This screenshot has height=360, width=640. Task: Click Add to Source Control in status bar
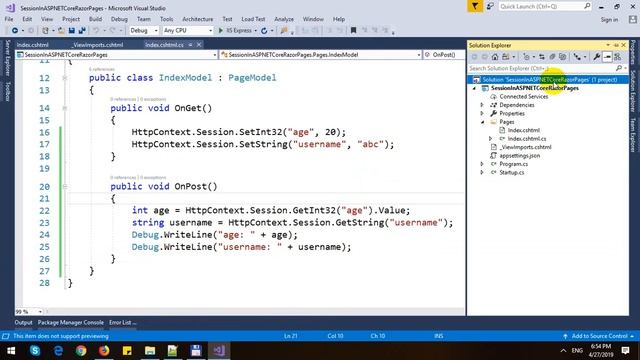tap(599, 336)
